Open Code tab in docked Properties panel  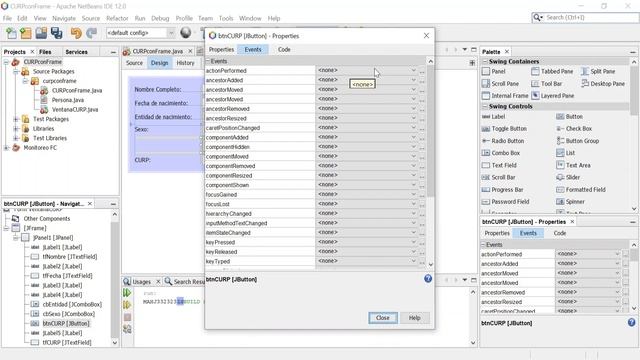pos(560,233)
